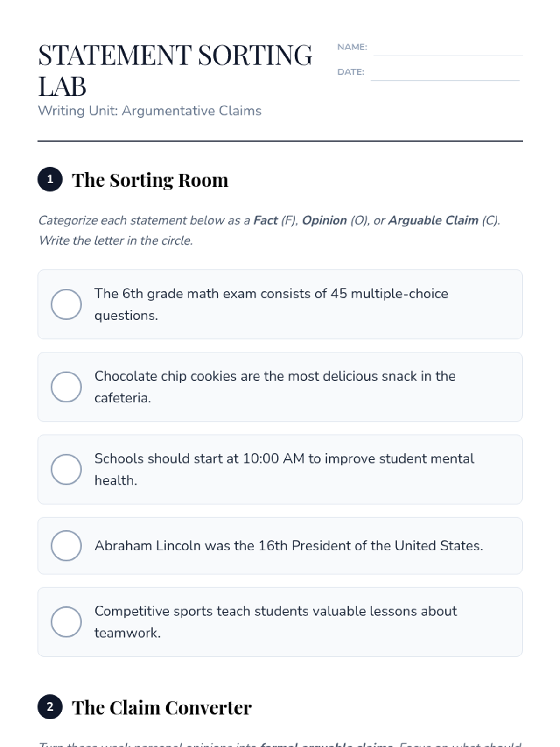Mark the circle for the competitive sports statement
This screenshot has width=560, height=747.
66,622
